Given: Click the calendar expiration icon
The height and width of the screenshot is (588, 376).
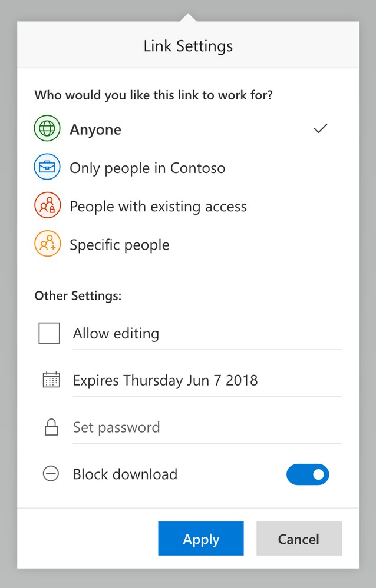Looking at the screenshot, I should (x=51, y=380).
